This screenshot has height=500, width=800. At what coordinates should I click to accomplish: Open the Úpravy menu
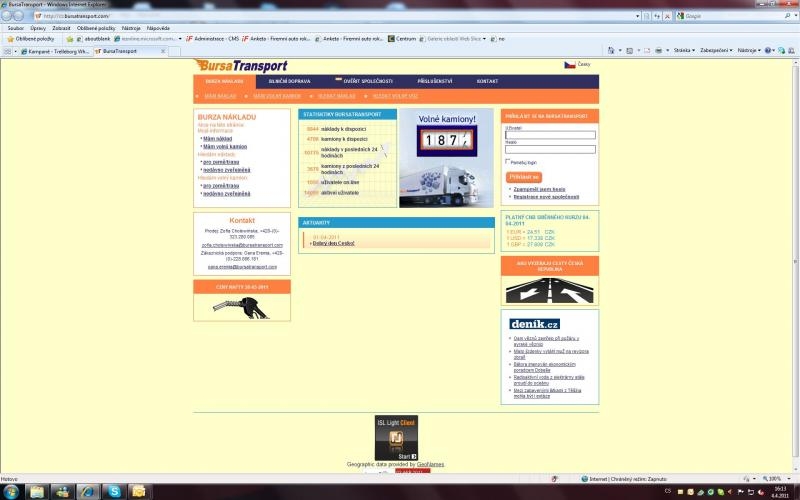click(x=38, y=28)
